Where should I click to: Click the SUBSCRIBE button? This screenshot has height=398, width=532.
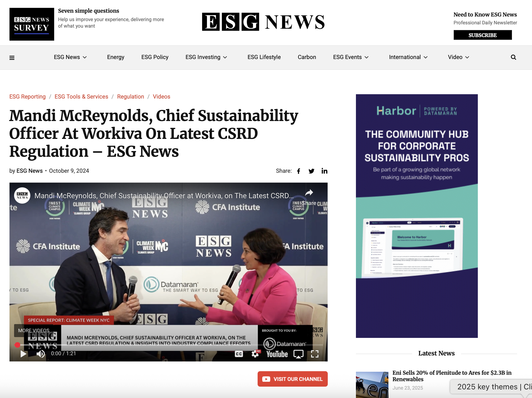click(483, 35)
